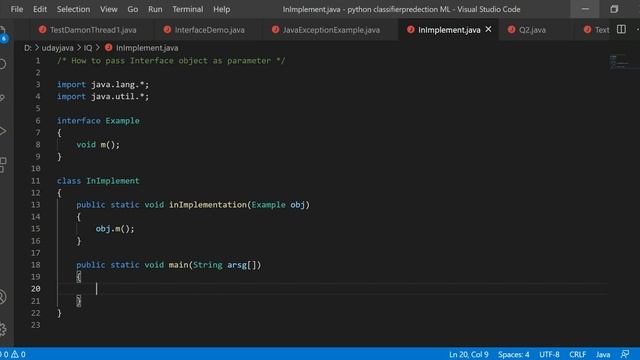Switch to InterfaceDemo.java tab
Screen dimensions: 640x360
tap(209, 30)
